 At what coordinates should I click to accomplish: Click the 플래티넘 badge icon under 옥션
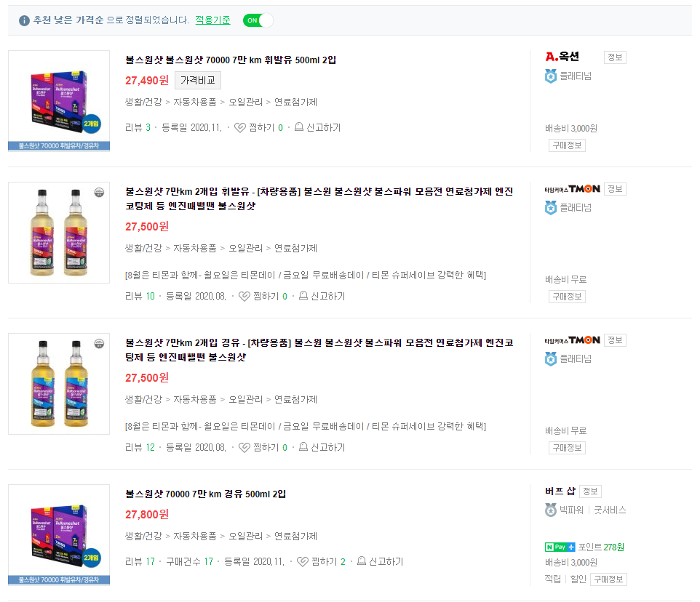[x=551, y=76]
